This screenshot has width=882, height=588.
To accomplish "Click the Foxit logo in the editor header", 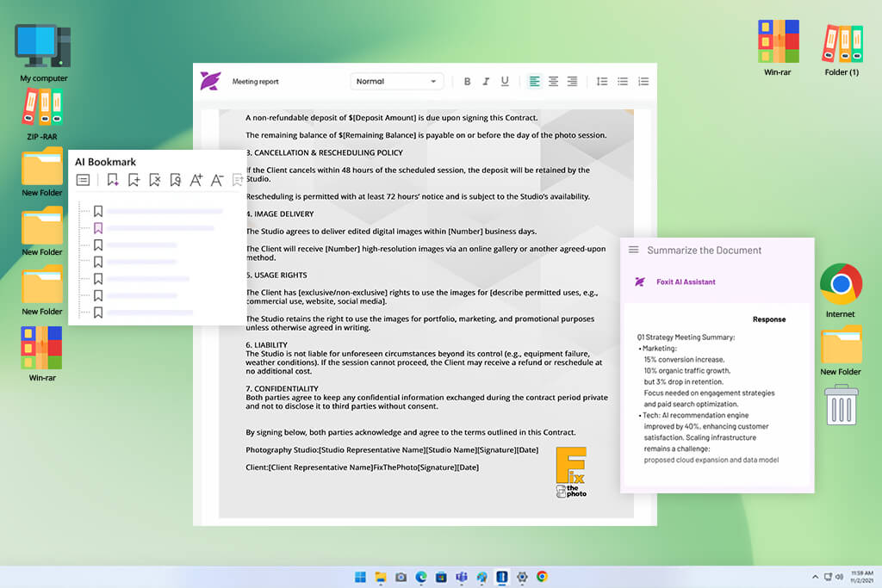I will click(x=210, y=81).
